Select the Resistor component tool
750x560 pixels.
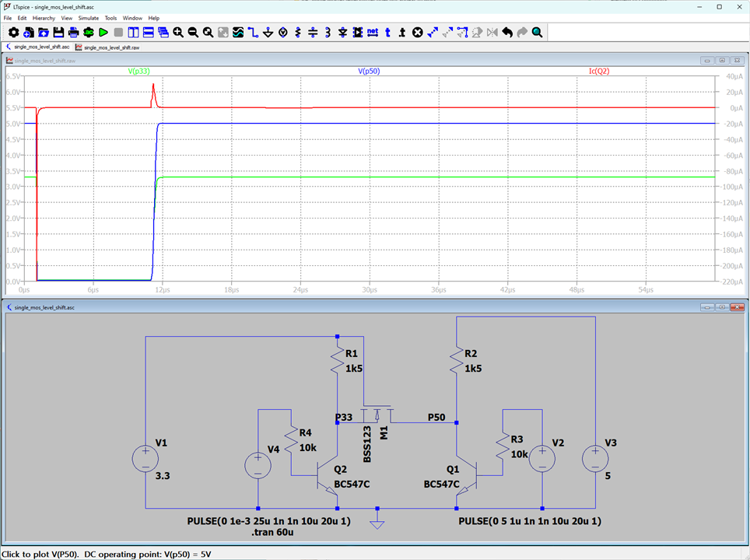pyautogui.click(x=297, y=33)
